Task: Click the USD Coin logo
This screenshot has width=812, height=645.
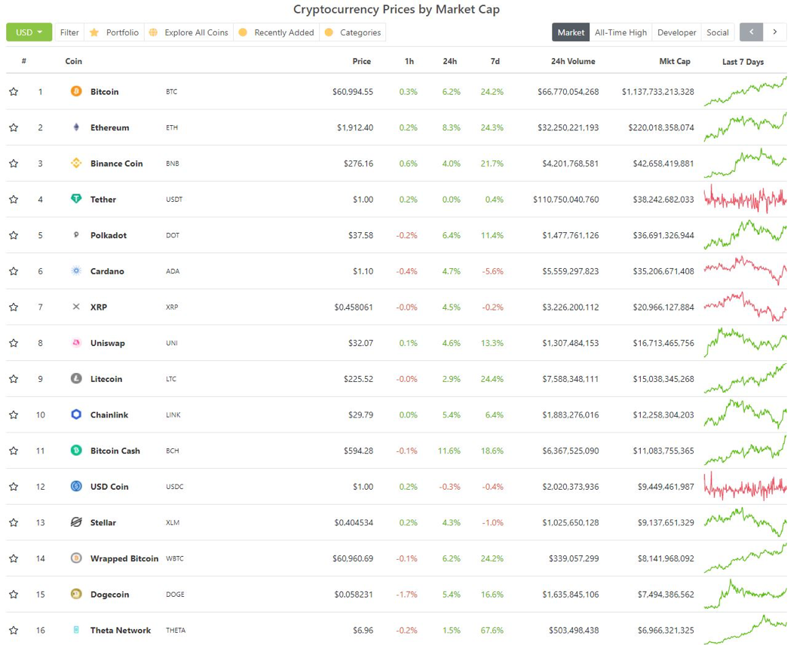Action: (76, 486)
